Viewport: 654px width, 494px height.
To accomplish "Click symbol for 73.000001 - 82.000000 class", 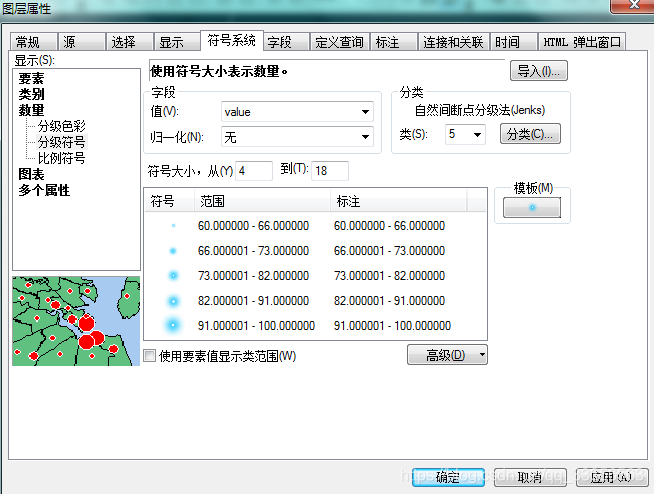I will (x=173, y=275).
